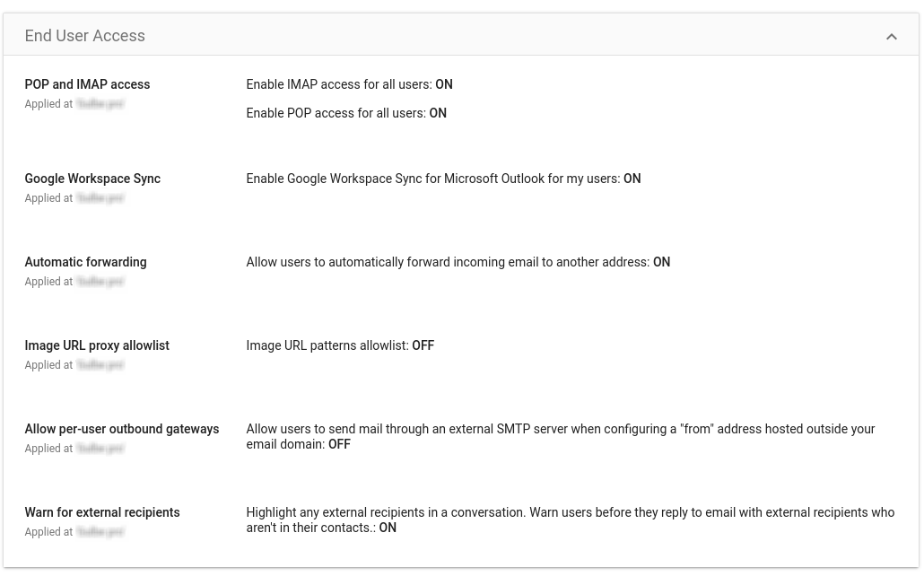Open the Google Workspace Sync setting

pyautogui.click(x=92, y=179)
